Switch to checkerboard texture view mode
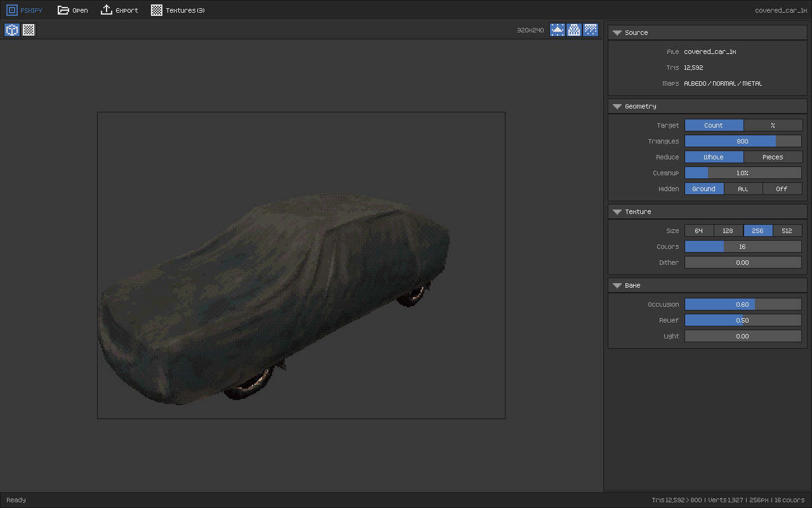This screenshot has height=508, width=812. (x=29, y=30)
